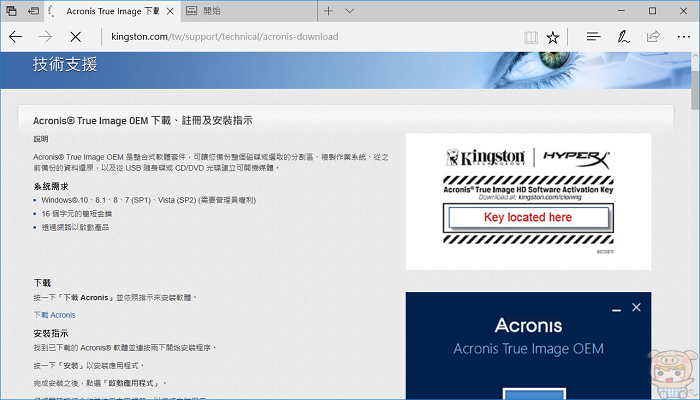Click the 技術支援 banner heading

pyautogui.click(x=65, y=65)
